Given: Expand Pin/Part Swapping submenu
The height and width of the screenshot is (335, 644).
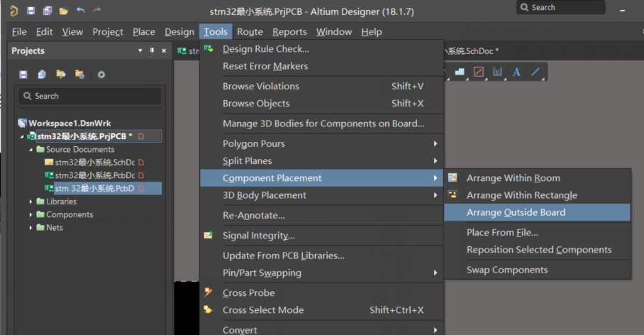Looking at the screenshot, I should 322,273.
